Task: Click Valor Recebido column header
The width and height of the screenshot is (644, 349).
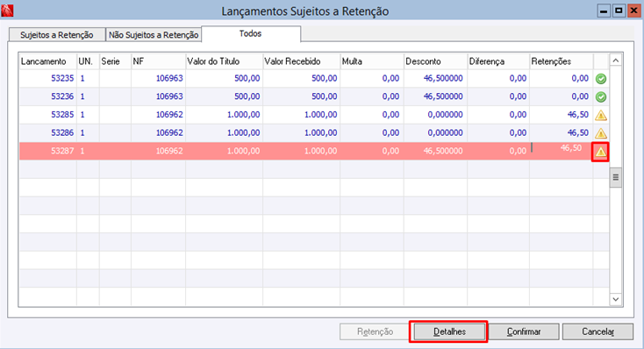Action: (x=302, y=61)
